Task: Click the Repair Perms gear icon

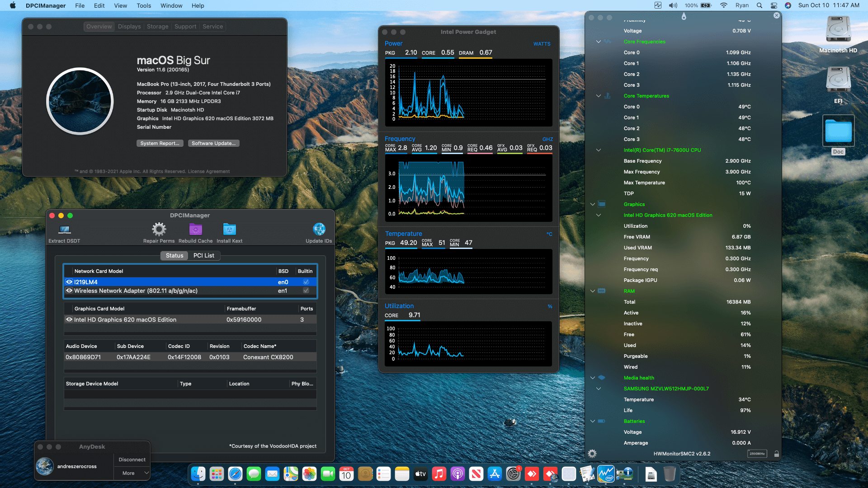Action: (159, 230)
